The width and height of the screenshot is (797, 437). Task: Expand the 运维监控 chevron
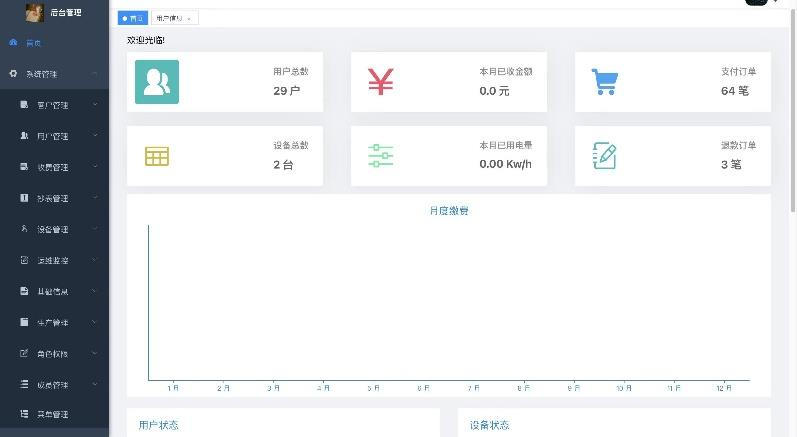(x=95, y=260)
